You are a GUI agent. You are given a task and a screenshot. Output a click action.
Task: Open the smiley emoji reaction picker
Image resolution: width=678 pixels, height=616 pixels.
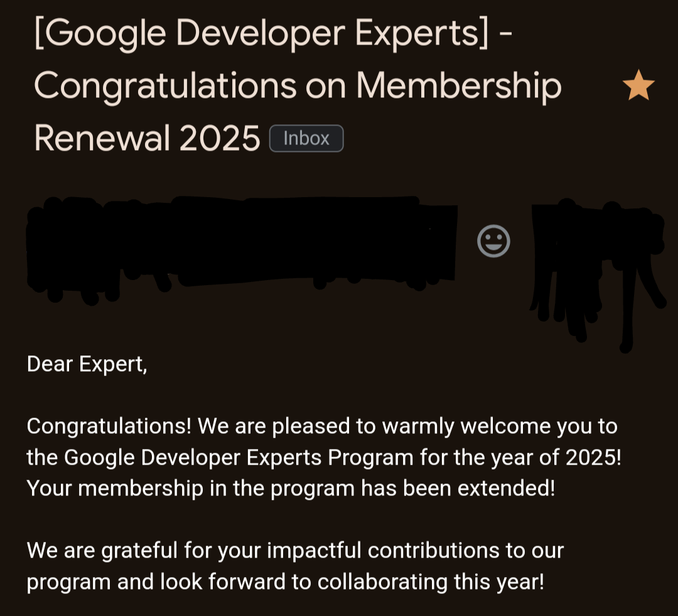(x=493, y=241)
